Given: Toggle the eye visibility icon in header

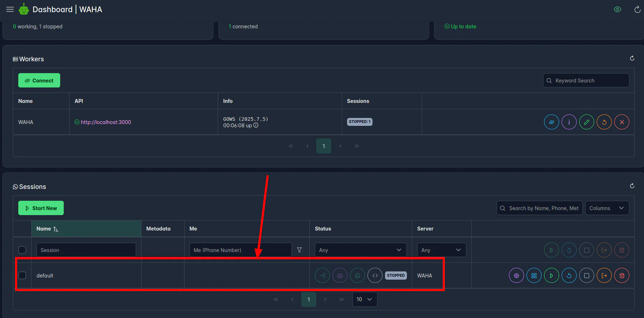Looking at the screenshot, I should pyautogui.click(x=617, y=9).
